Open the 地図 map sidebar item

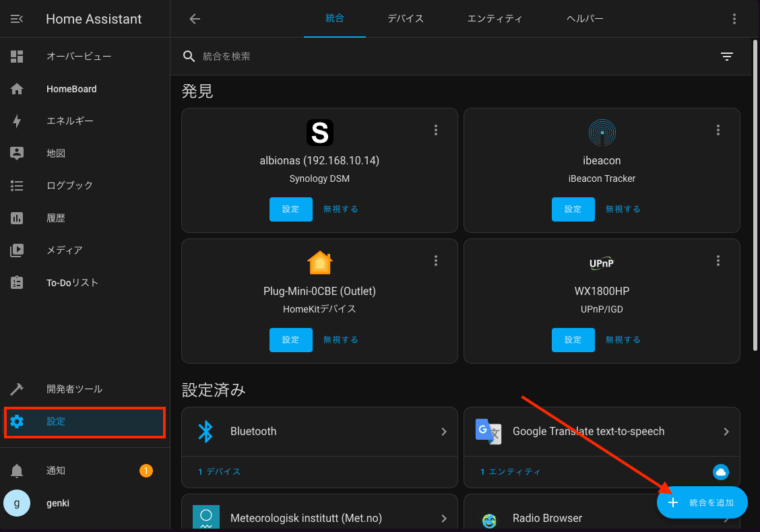56,154
